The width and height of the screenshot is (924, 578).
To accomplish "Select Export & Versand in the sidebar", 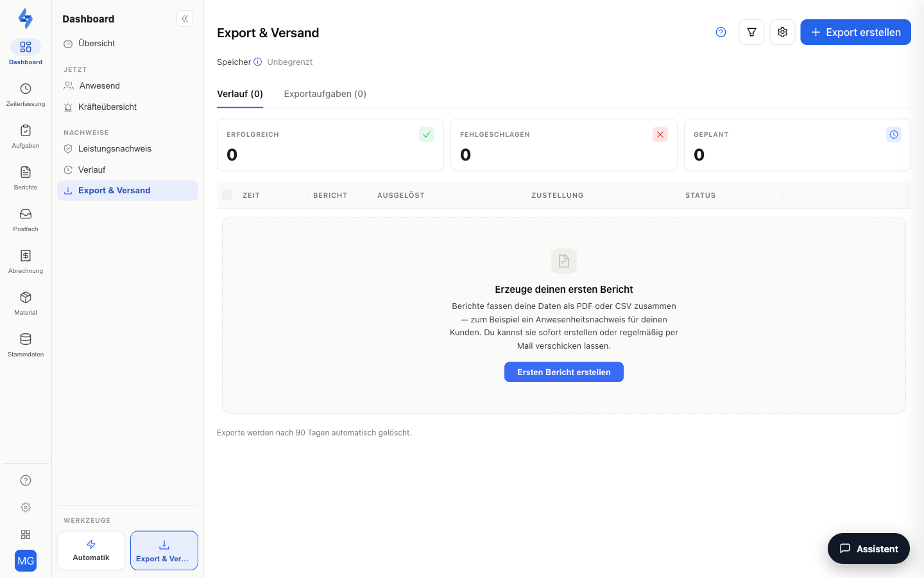I will (x=128, y=191).
